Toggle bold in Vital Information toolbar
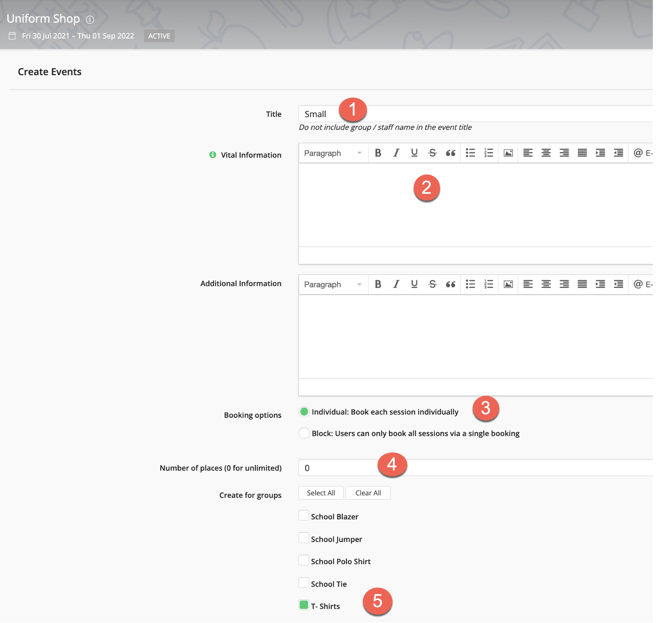 [x=378, y=153]
